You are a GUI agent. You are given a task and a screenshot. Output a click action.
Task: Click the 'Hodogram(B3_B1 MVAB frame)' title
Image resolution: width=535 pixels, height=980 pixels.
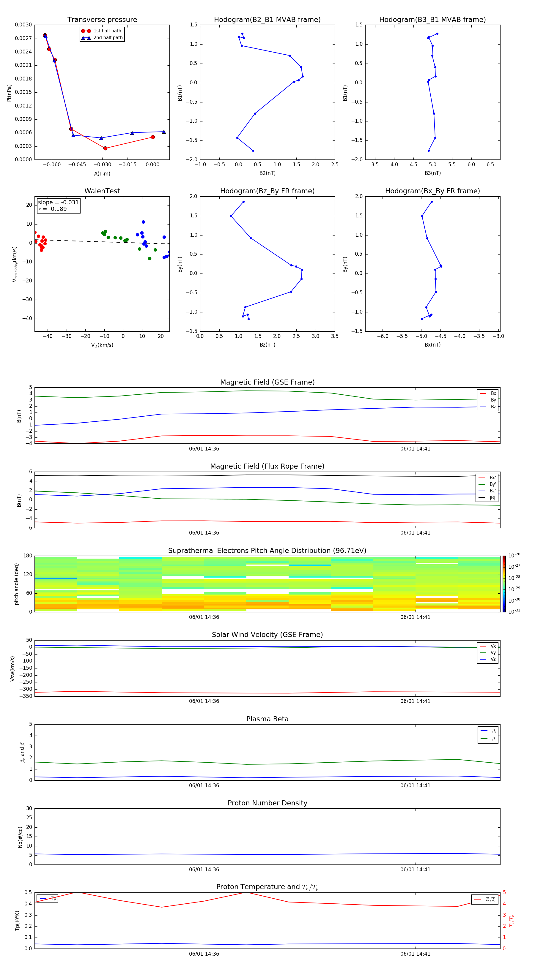pyautogui.click(x=432, y=20)
